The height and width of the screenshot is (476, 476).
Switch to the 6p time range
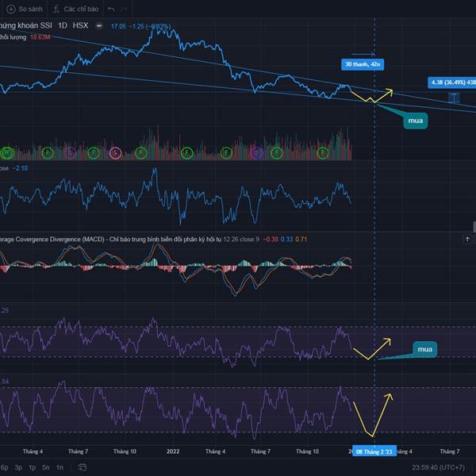pyautogui.click(x=4, y=467)
